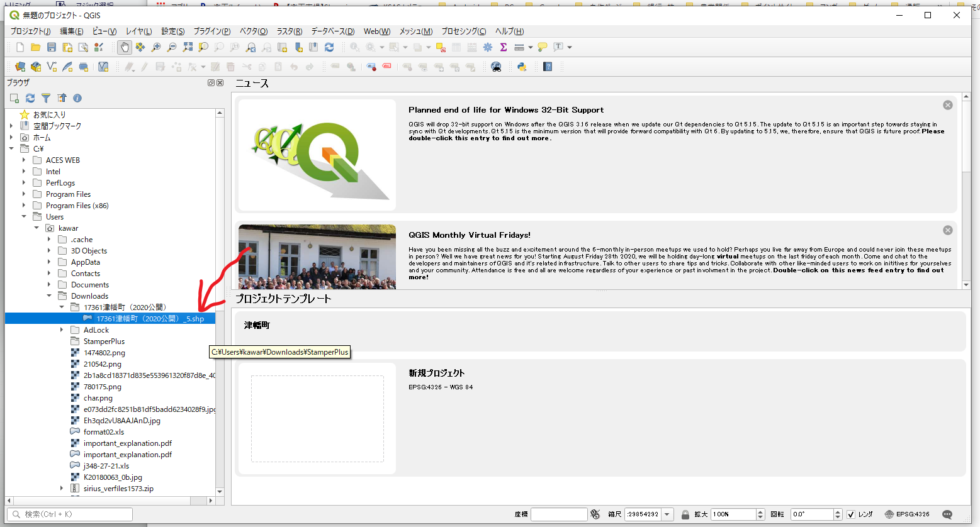Screen dimensions: 980x527
Task: Open the プラグイン(P) menu
Action: tap(211, 31)
